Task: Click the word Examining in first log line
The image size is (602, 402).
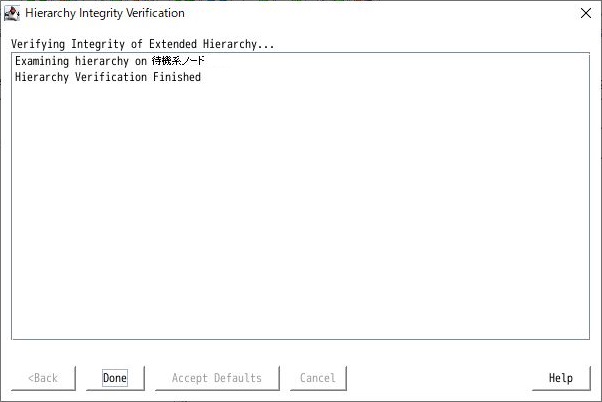Action: 42,61
